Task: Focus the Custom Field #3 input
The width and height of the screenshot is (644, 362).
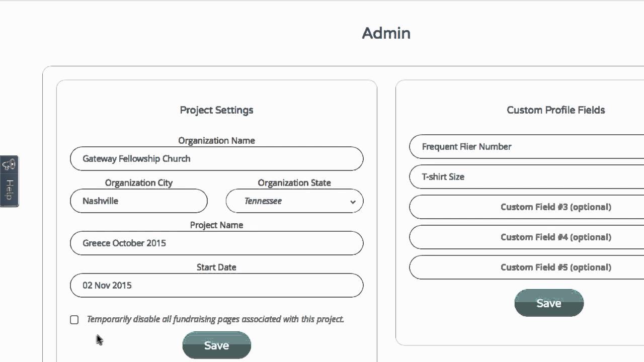Action: pyautogui.click(x=526, y=207)
